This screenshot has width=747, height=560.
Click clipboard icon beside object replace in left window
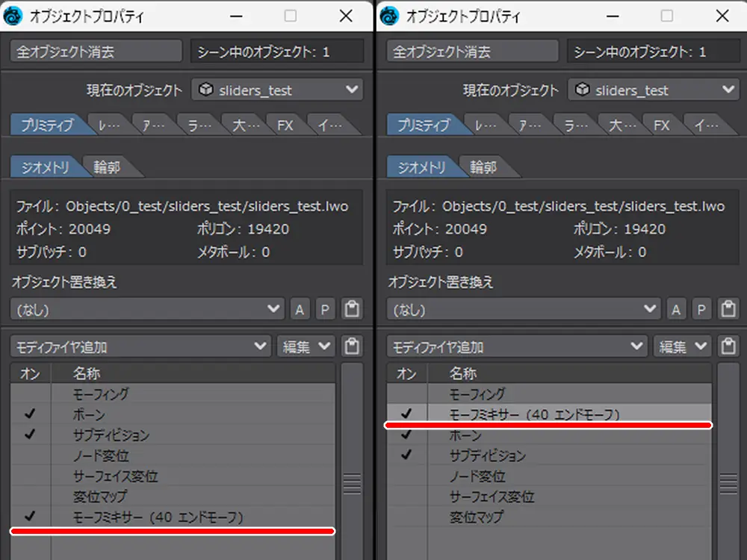[351, 308]
